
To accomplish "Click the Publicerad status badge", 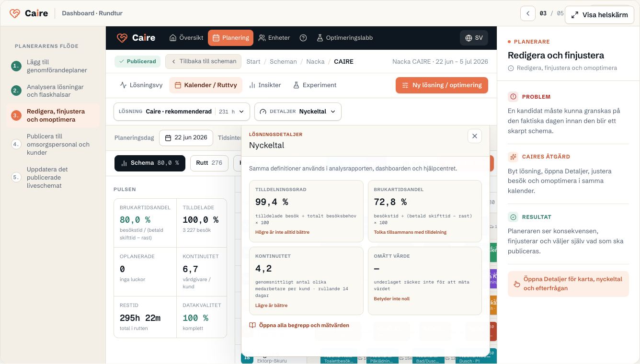I will pyautogui.click(x=137, y=61).
